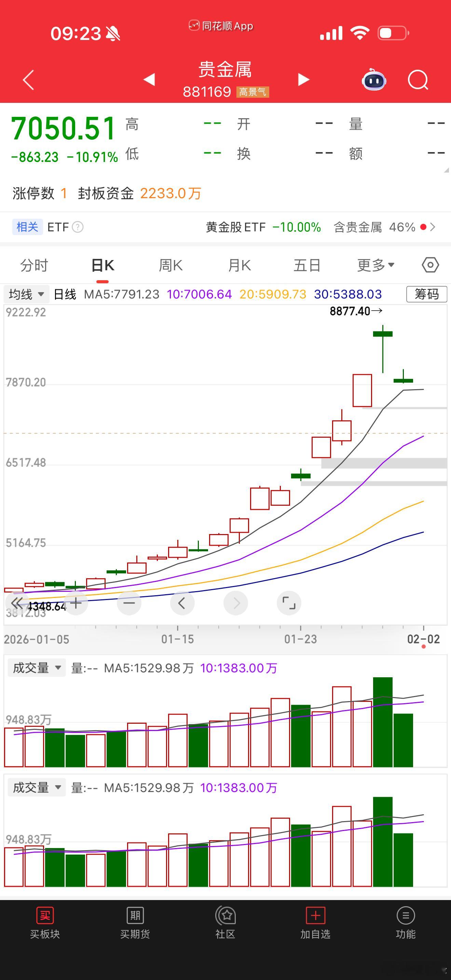This screenshot has width=451, height=980.
Task: Tap the 高景气 badge
Action: pos(253,92)
